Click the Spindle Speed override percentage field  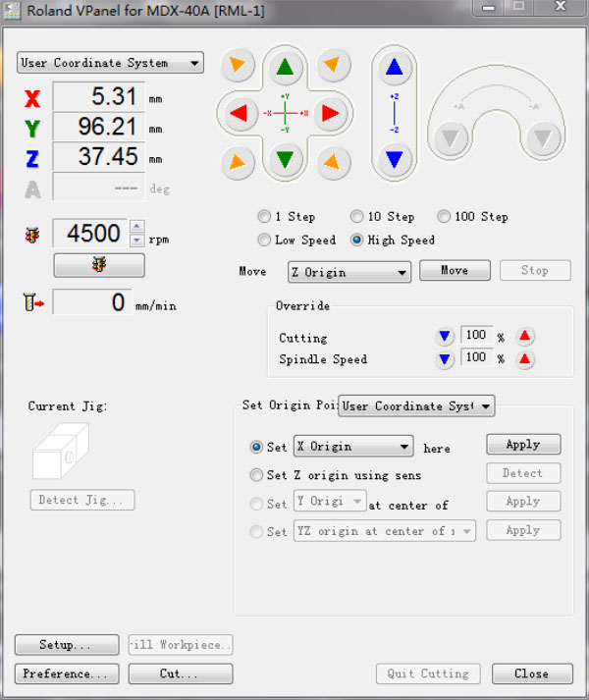[x=476, y=357]
